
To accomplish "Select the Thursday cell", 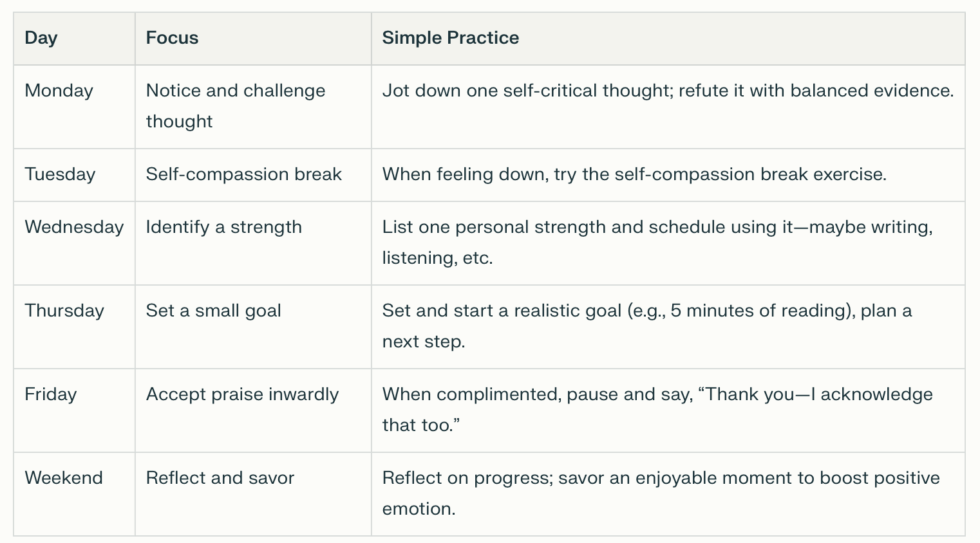I will [x=64, y=311].
